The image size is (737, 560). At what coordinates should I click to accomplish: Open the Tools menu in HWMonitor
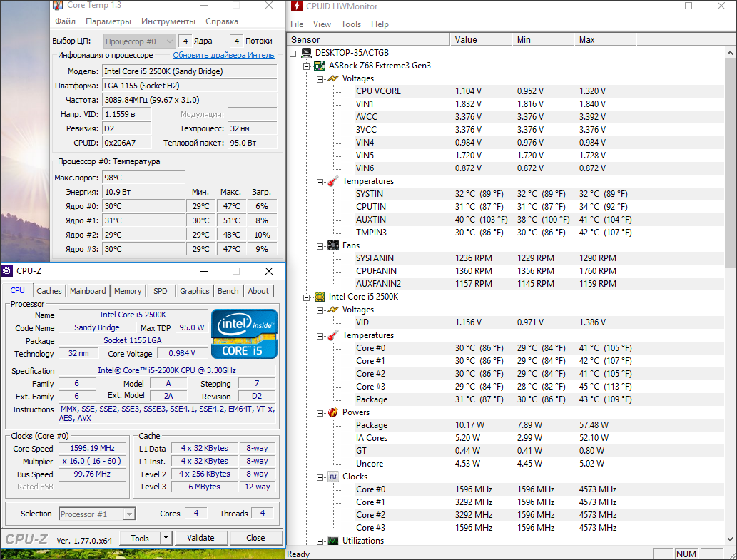pyautogui.click(x=350, y=24)
